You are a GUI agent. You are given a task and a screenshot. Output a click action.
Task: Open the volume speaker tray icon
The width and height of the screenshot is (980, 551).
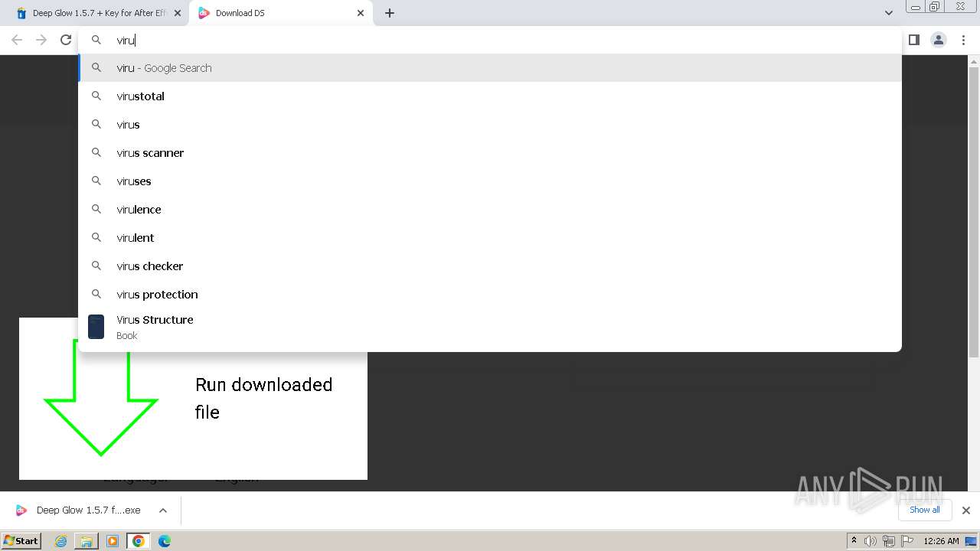[871, 541]
